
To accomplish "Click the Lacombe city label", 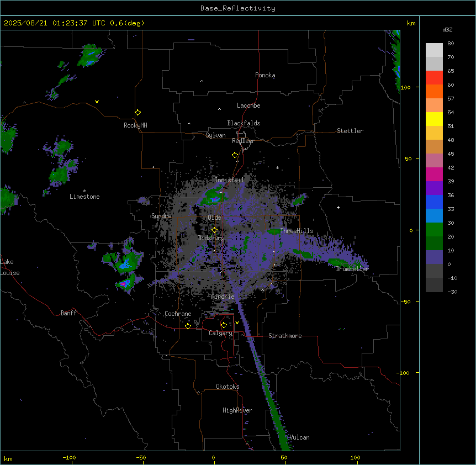I will tap(248, 105).
